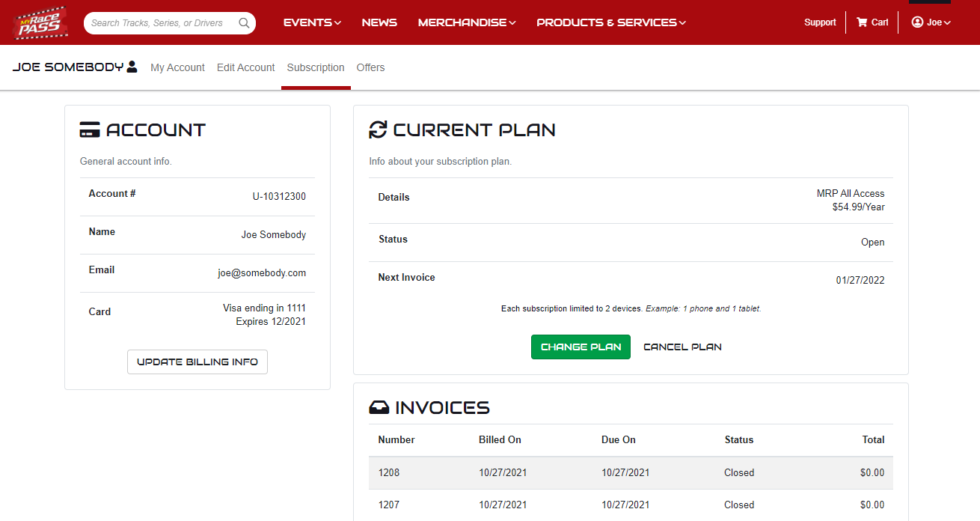Click the $54.99/Year price

[x=859, y=207]
